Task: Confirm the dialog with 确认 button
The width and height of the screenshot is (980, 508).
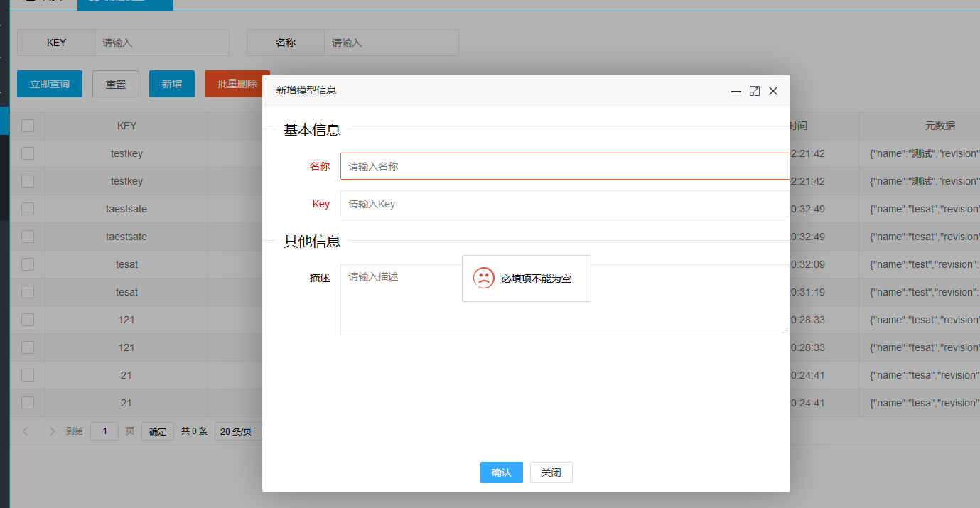Action: pyautogui.click(x=501, y=472)
